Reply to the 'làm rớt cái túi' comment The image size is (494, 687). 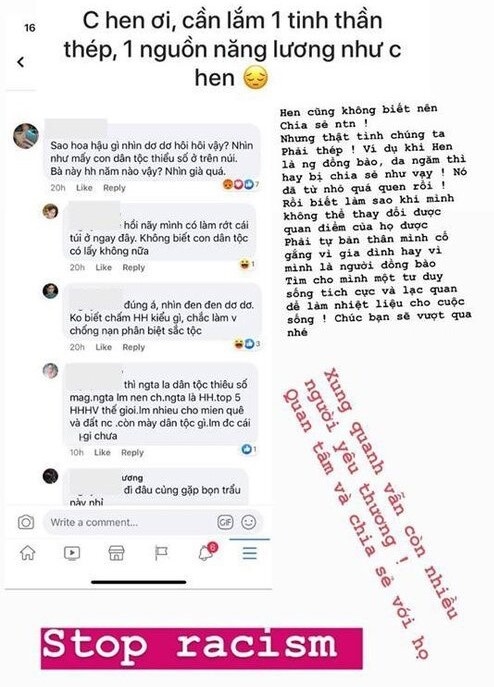click(x=133, y=268)
